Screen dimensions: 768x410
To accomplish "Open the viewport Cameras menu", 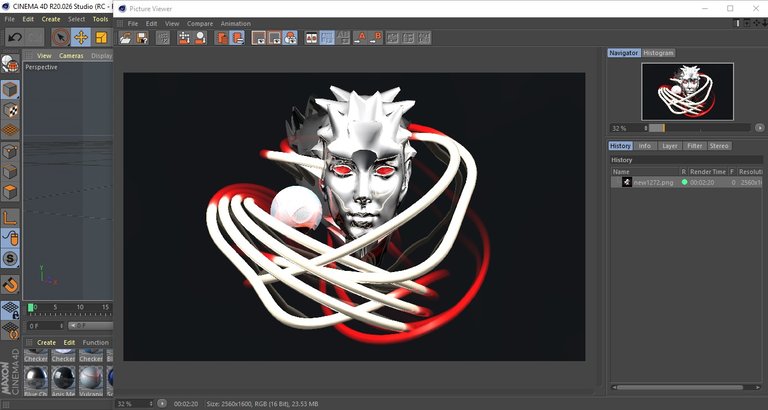I will (x=72, y=56).
